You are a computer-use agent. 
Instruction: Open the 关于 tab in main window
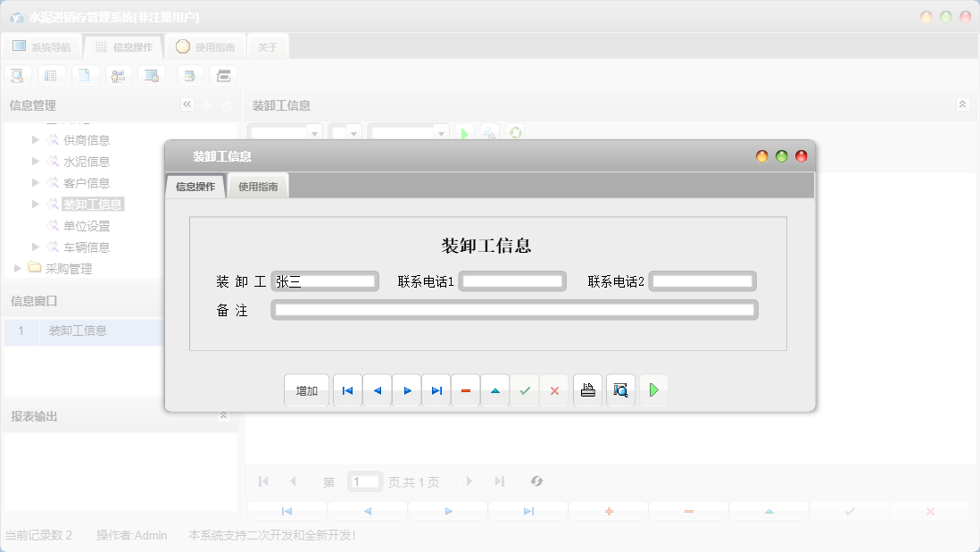coord(268,46)
